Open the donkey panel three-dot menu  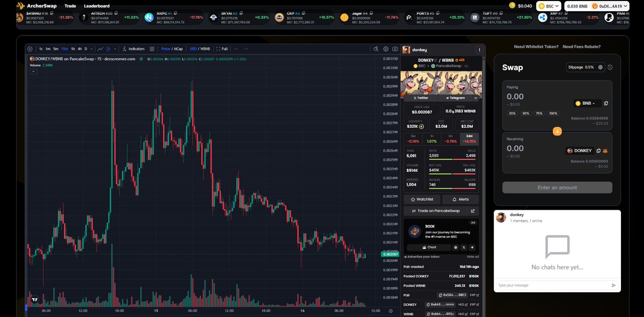[x=479, y=49]
